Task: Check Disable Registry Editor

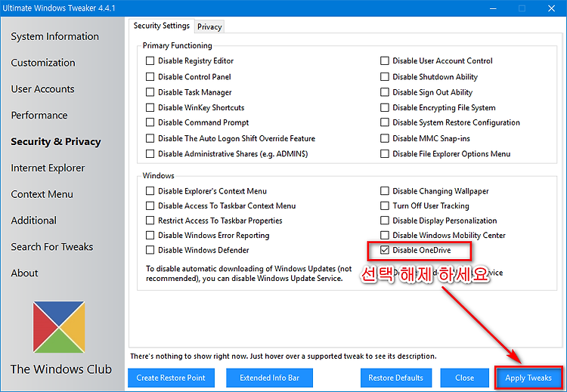Action: tap(150, 60)
